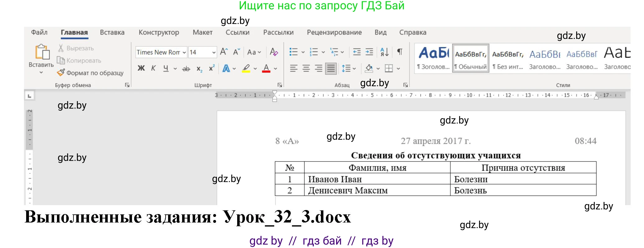The width and height of the screenshot is (644, 248).
Task: Click the ruler tab selector icon
Action: [x=30, y=96]
